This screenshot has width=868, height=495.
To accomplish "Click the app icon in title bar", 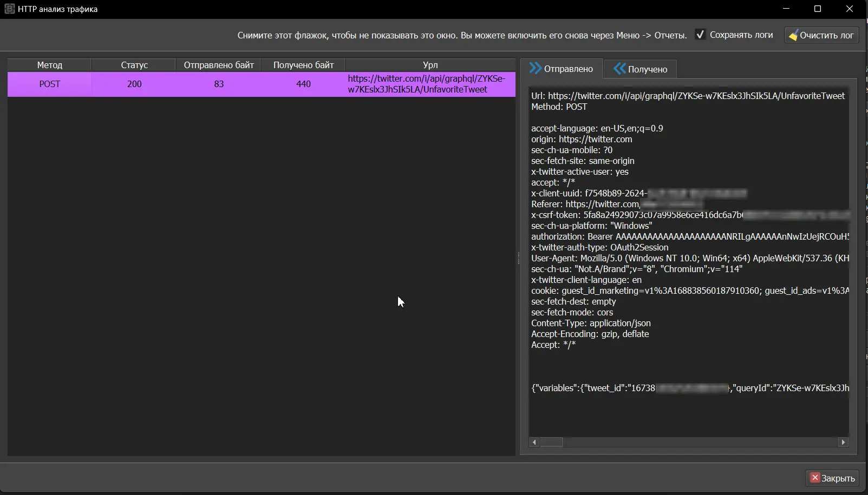I will 9,9.
